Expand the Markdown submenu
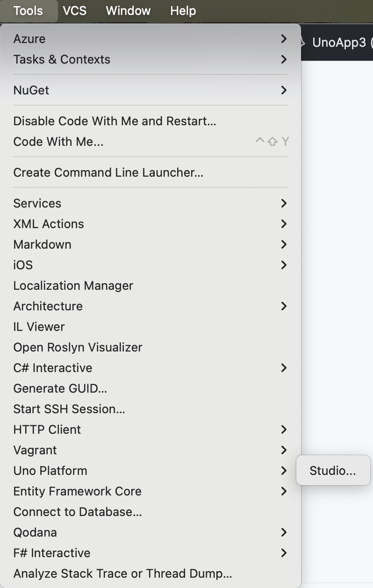The width and height of the screenshot is (373, 588). coord(284,244)
